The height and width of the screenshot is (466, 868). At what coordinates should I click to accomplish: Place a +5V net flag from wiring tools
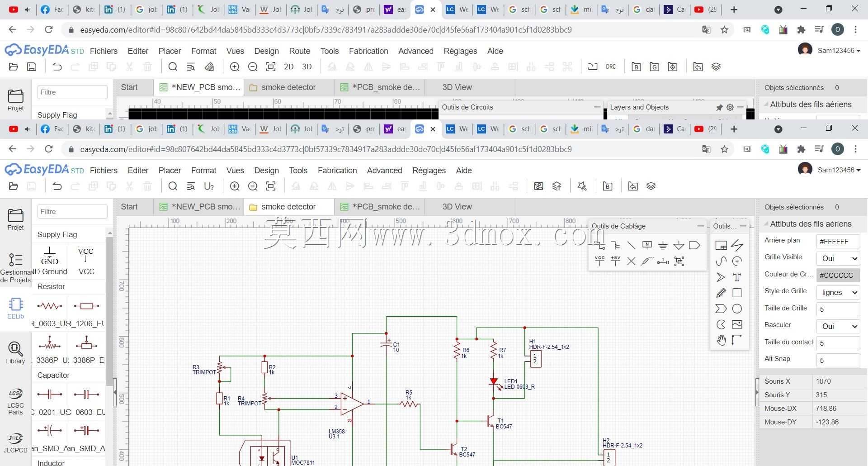pyautogui.click(x=615, y=261)
